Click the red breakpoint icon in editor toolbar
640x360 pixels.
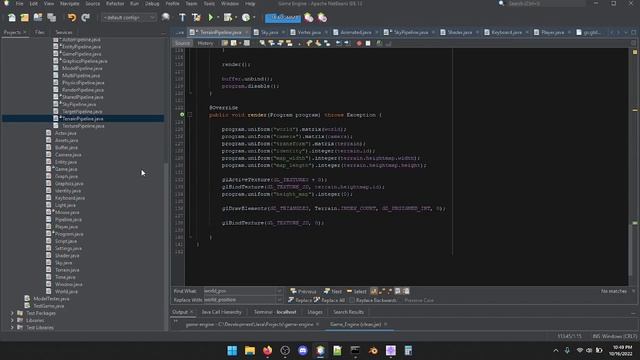pyautogui.click(x=359, y=43)
